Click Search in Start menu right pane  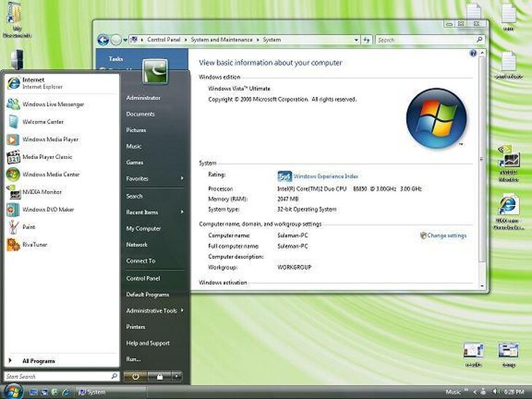tap(134, 196)
